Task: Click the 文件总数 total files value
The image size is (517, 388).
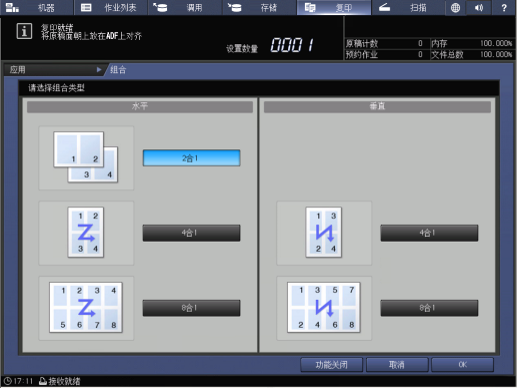Action: [496, 54]
